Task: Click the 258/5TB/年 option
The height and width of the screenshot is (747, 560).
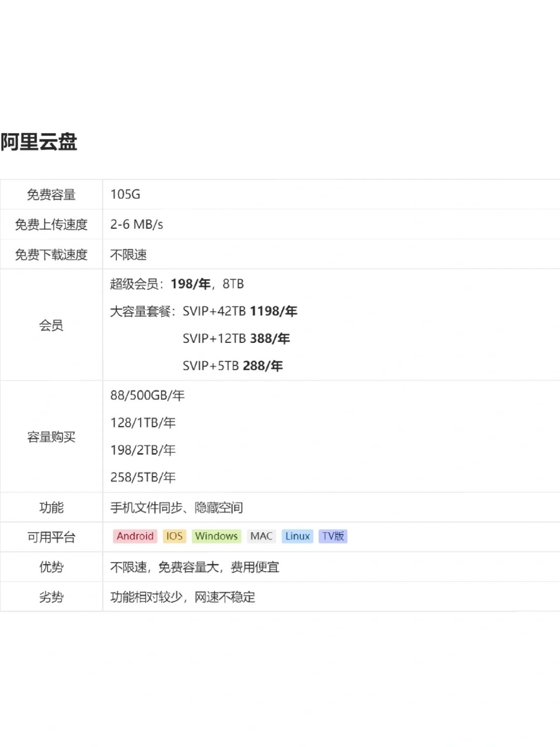Action: [x=143, y=477]
